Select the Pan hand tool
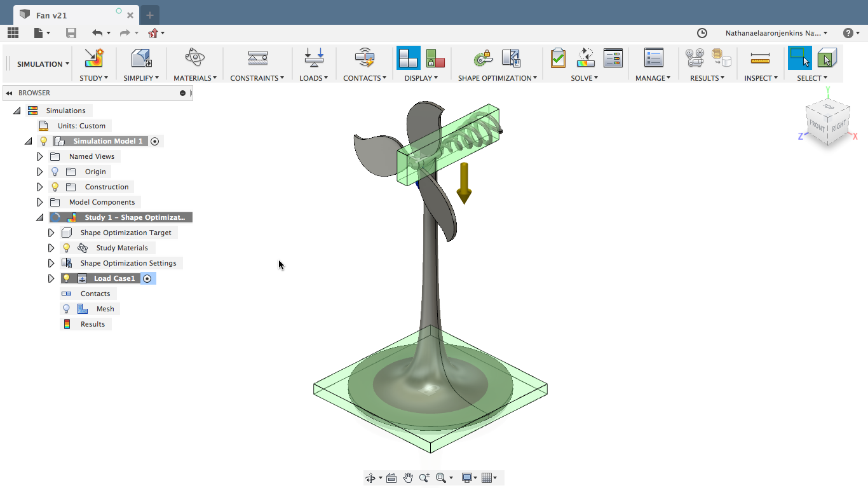Screen dimensions: 868x488 tap(408, 478)
